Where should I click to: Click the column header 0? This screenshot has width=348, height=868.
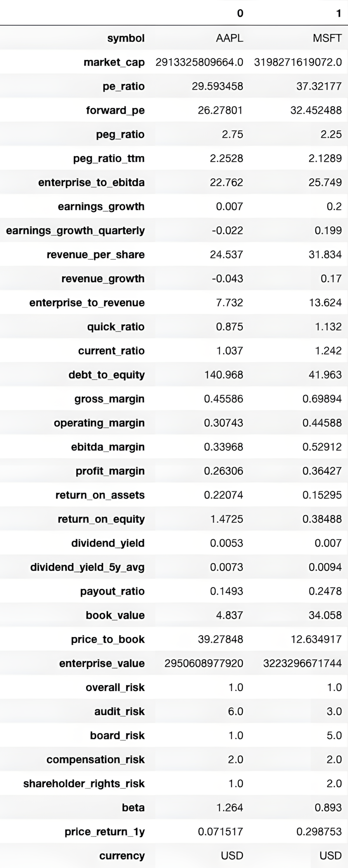[x=240, y=14]
